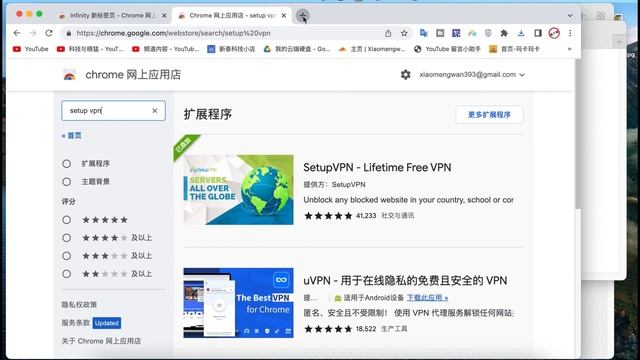Open the 主页 Xiaomengw bookmark
The image size is (640, 360).
(x=372, y=49)
